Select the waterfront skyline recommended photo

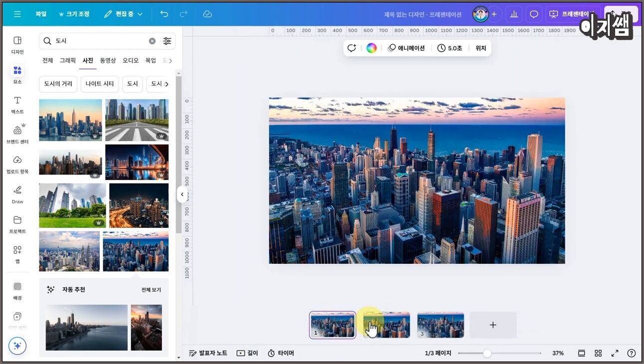tap(87, 327)
